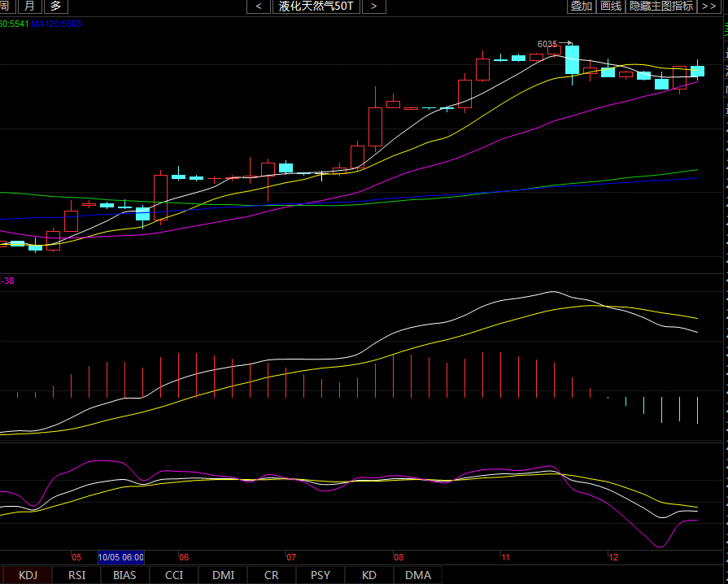
Task: Show the CCI indicator
Action: coord(174,575)
